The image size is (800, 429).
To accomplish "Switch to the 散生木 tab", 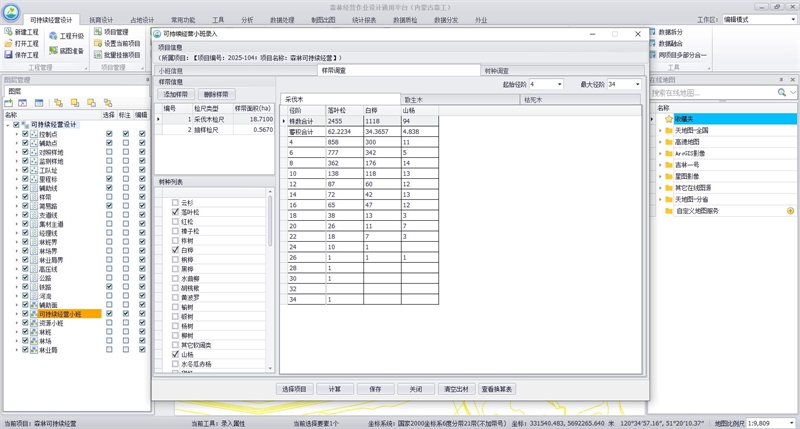I will tap(416, 100).
